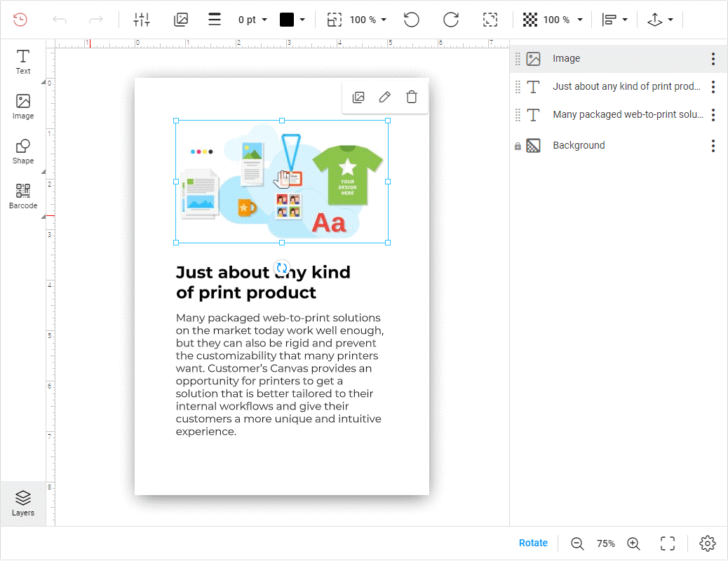Click the Image layer drag handle

pyautogui.click(x=518, y=58)
